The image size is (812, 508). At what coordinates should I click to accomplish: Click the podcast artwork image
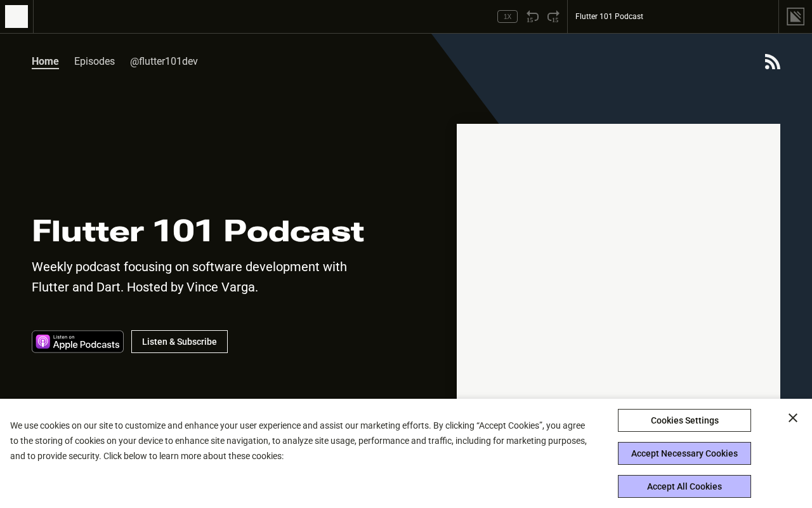point(618,260)
